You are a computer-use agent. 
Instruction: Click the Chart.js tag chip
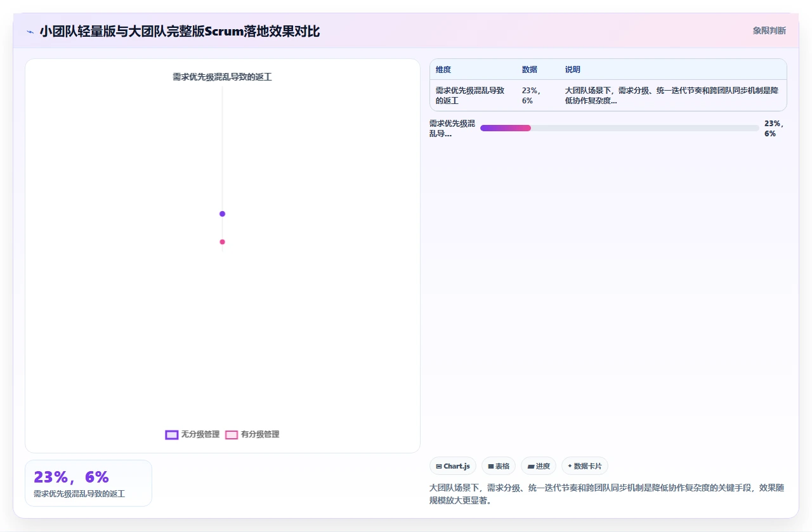pos(453,466)
